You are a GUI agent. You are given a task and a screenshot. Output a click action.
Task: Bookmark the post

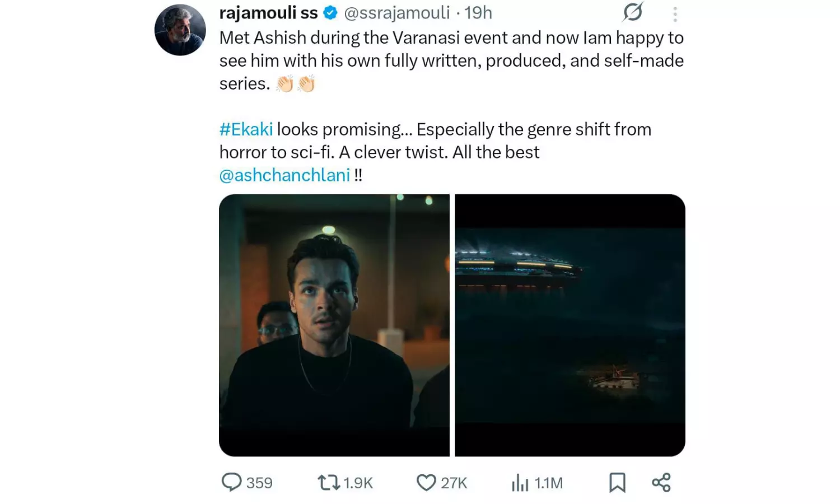click(x=617, y=481)
